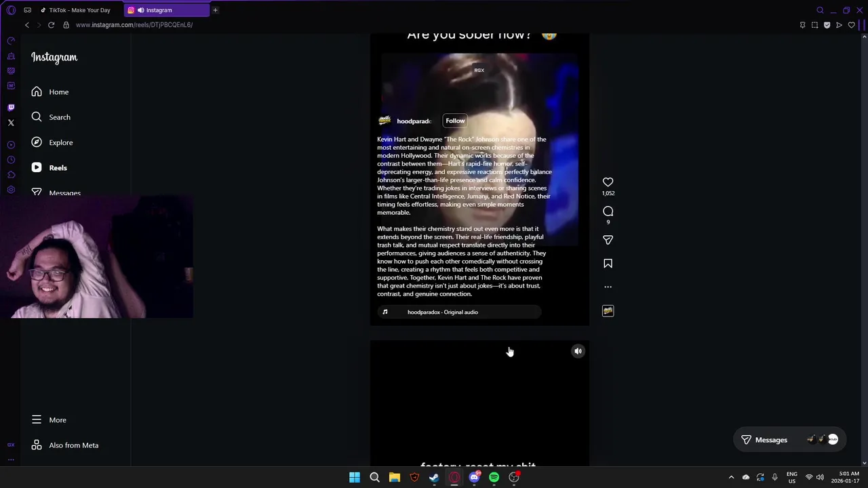Open ad blocker shield in address bar
868x488 pixels.
pyautogui.click(x=827, y=25)
